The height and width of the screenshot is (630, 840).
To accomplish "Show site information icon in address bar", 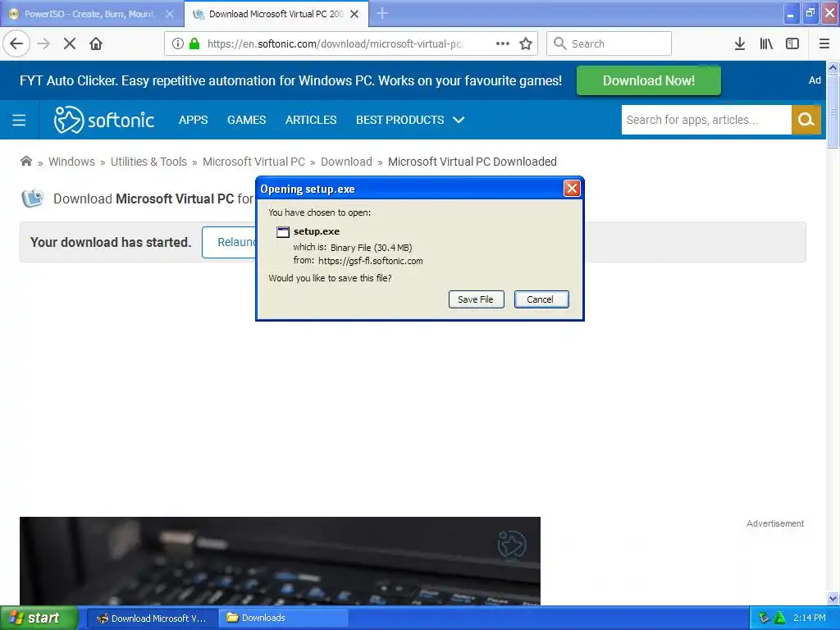I will tap(178, 44).
